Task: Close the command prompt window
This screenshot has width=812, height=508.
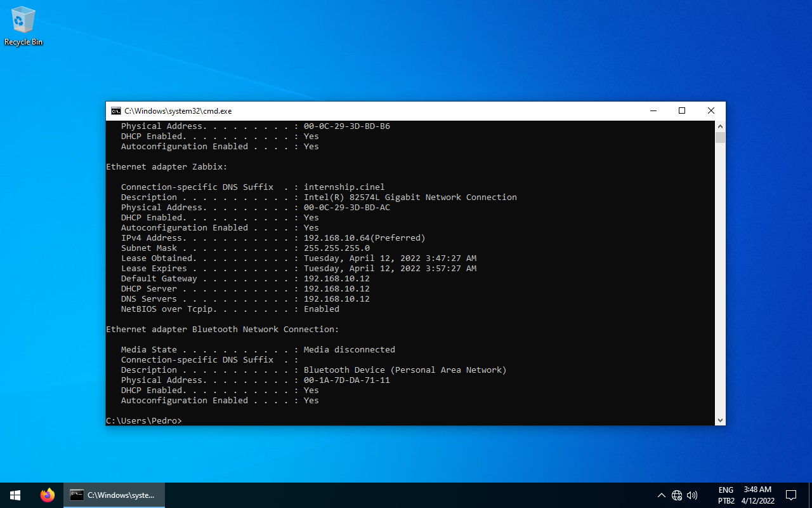Action: [x=710, y=111]
